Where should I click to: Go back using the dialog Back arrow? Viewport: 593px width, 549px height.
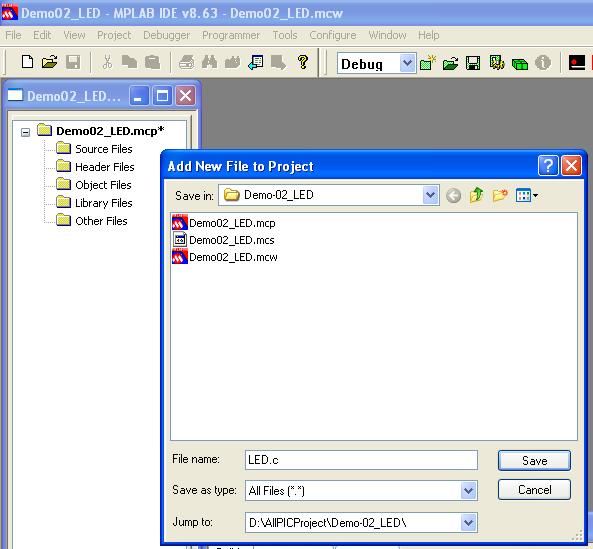453,196
